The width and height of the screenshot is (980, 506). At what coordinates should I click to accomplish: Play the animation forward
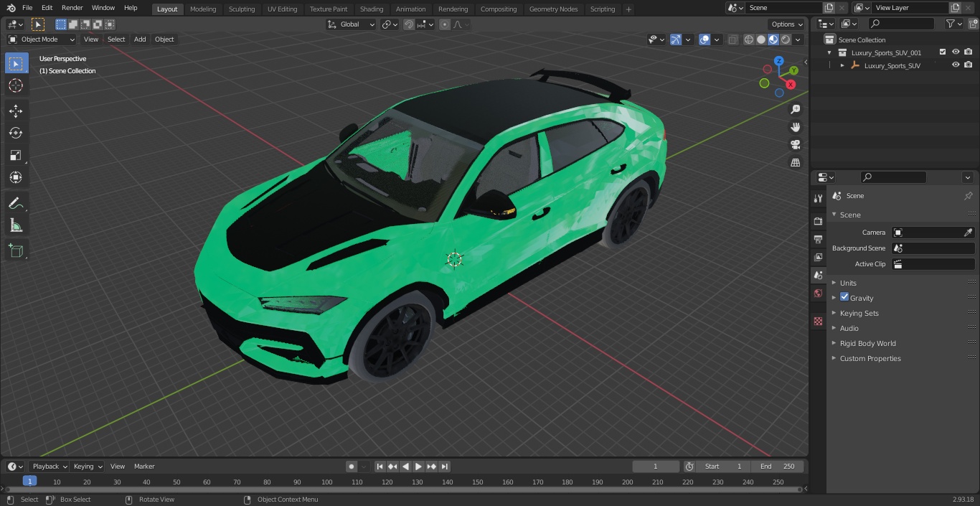(x=419, y=467)
